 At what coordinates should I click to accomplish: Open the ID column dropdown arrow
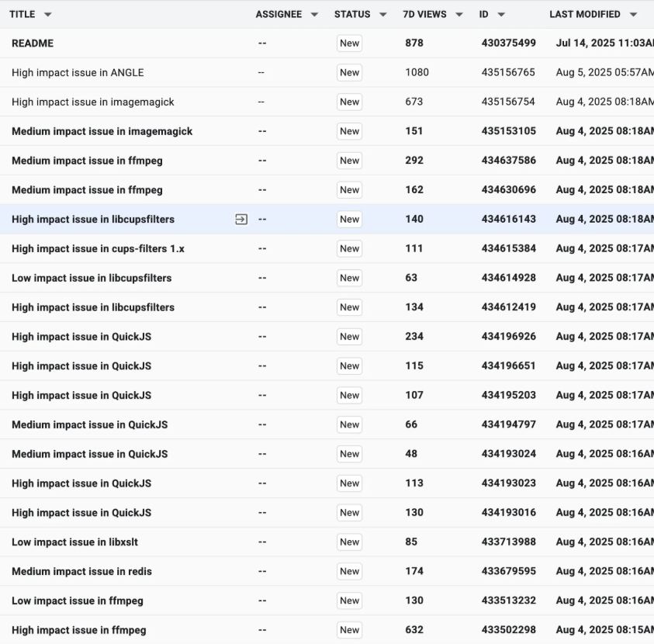pyautogui.click(x=501, y=15)
